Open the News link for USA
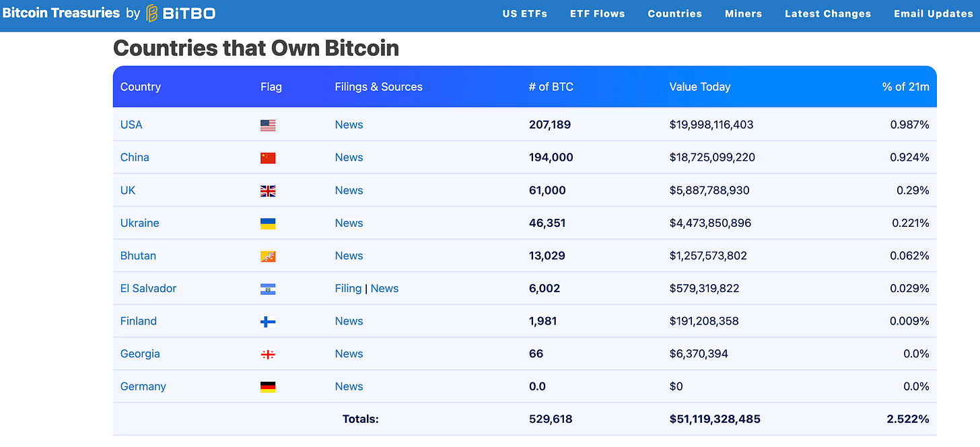980x447 pixels. pos(349,125)
